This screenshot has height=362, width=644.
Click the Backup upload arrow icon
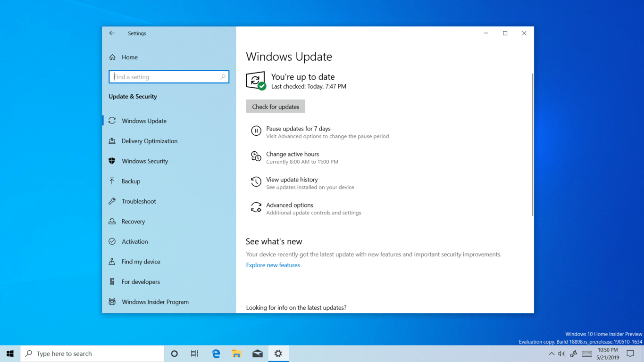112,181
